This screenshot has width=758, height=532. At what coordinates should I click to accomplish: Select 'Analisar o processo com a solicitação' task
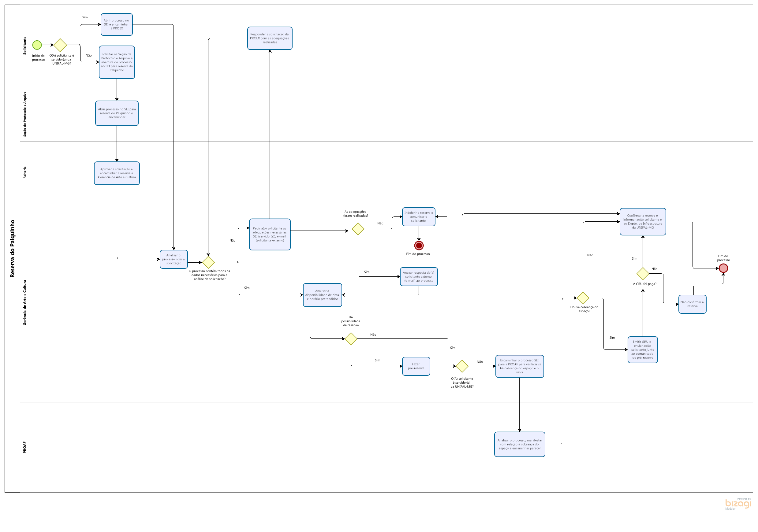click(174, 259)
